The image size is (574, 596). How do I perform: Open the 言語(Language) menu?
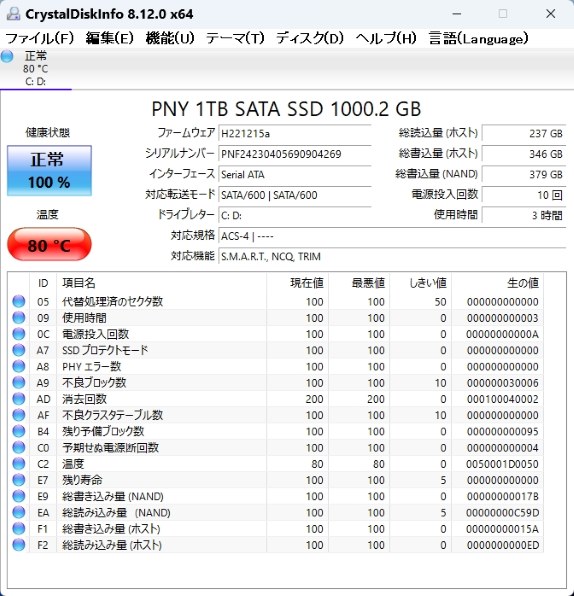(x=479, y=38)
